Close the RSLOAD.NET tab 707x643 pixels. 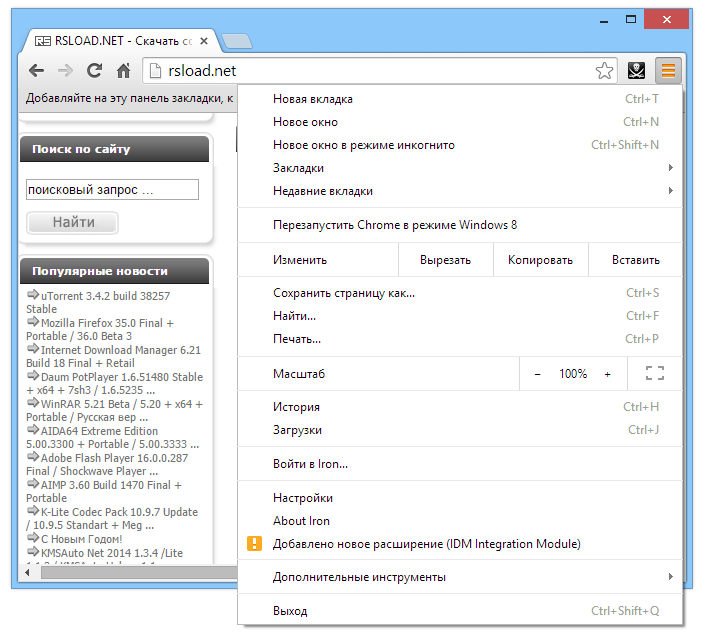click(204, 41)
